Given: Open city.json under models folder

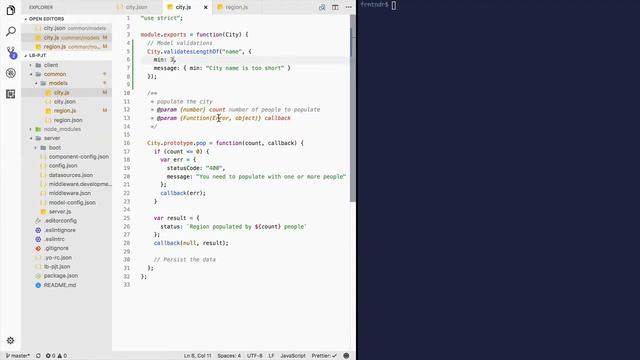Looking at the screenshot, I should click(x=64, y=102).
